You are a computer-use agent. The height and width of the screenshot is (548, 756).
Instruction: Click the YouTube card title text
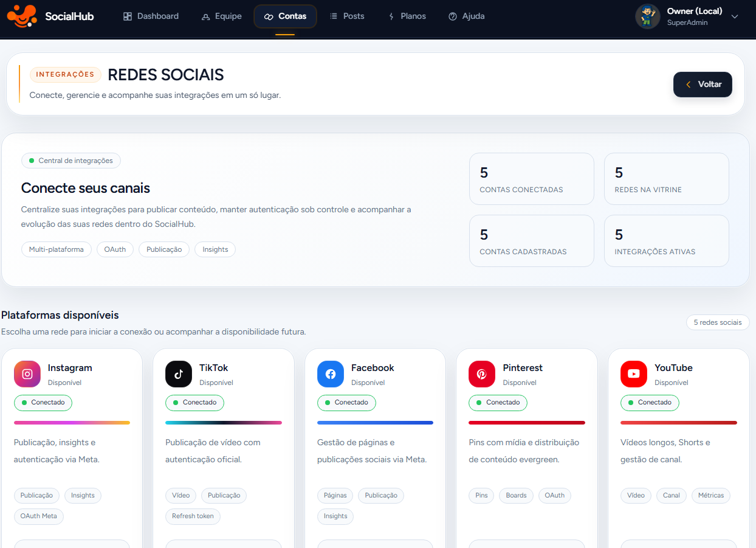click(x=673, y=368)
